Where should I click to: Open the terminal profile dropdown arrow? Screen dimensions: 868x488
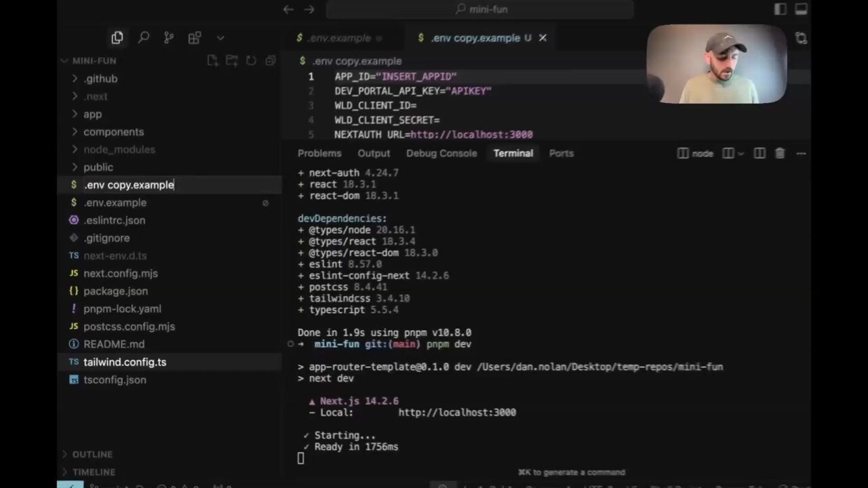(741, 153)
